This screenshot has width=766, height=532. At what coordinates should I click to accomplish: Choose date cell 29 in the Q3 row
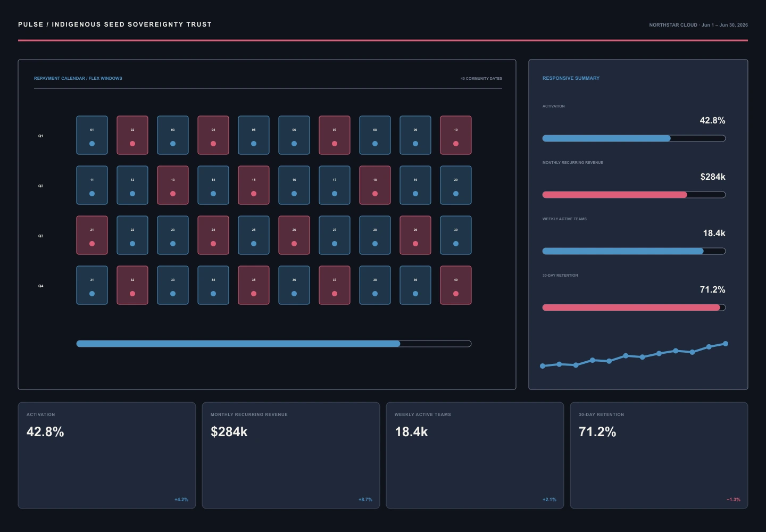(415, 235)
